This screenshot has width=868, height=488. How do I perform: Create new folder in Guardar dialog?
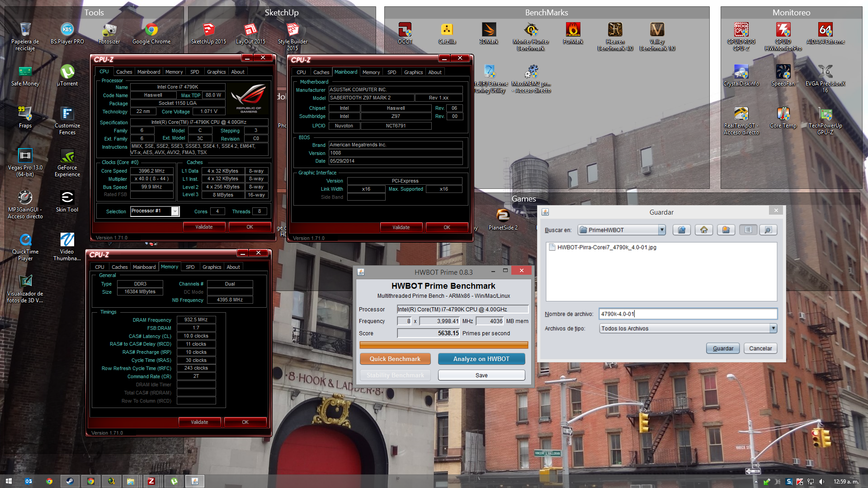click(x=726, y=230)
